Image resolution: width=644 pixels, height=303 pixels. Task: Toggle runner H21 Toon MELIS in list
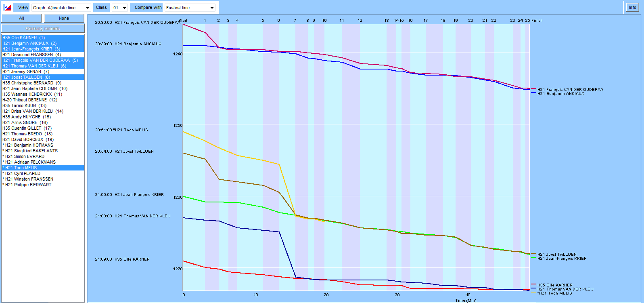pos(43,168)
